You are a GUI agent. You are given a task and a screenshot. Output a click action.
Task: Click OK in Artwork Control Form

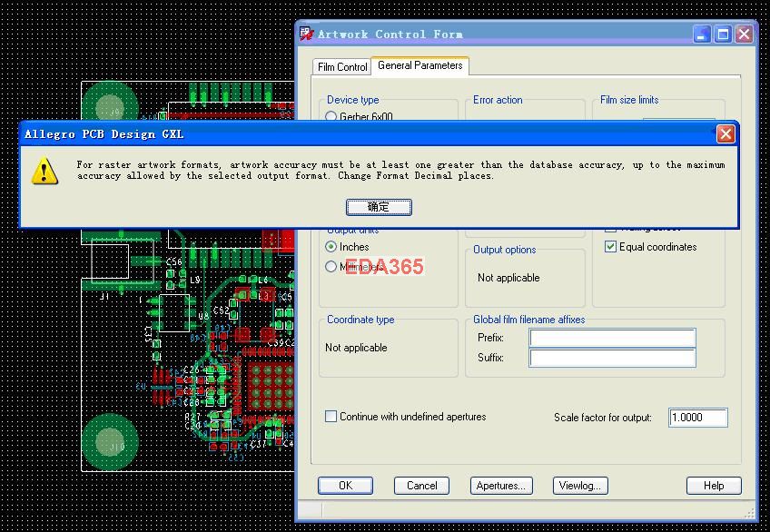tap(345, 486)
